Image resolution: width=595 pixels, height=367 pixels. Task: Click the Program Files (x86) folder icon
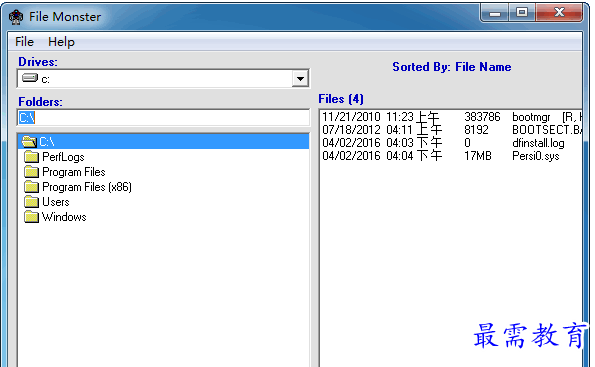pyautogui.click(x=31, y=187)
